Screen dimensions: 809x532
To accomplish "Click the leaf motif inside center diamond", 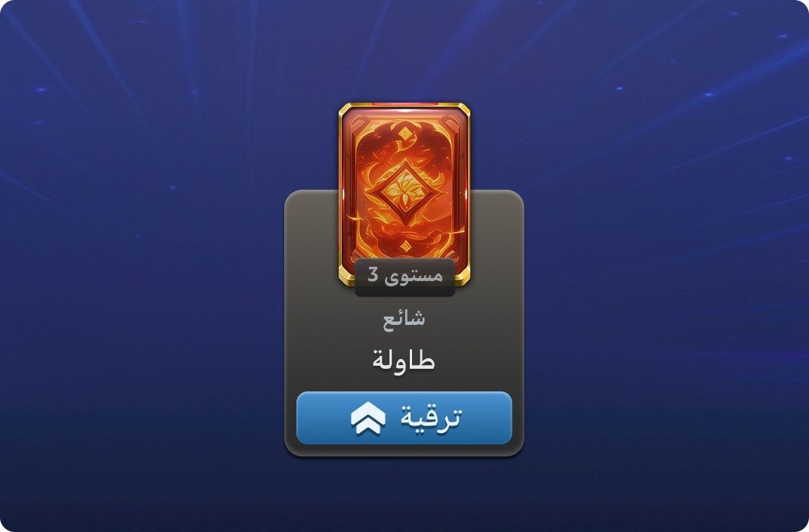I will (x=406, y=193).
